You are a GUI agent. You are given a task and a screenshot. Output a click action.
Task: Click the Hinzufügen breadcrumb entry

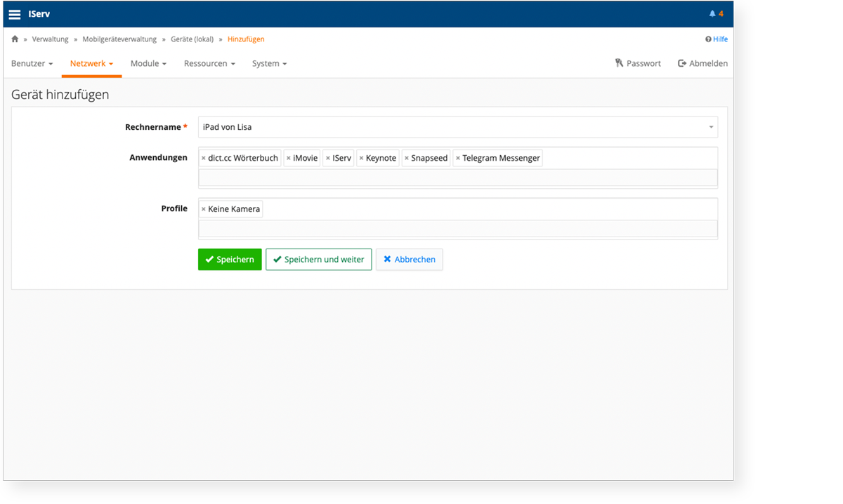pos(246,39)
